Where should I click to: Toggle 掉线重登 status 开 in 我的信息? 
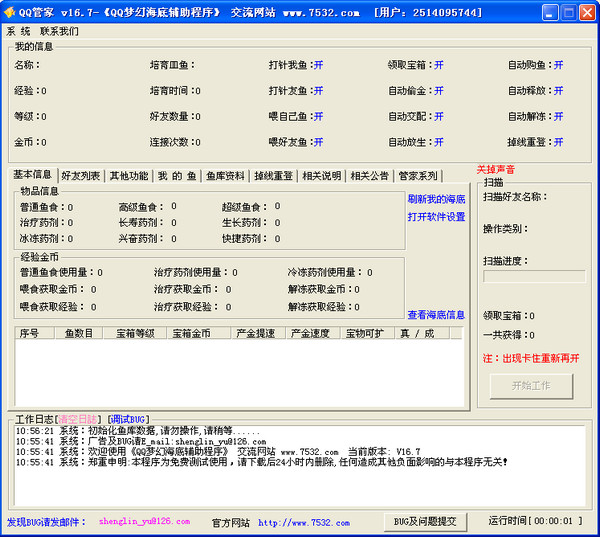click(559, 142)
